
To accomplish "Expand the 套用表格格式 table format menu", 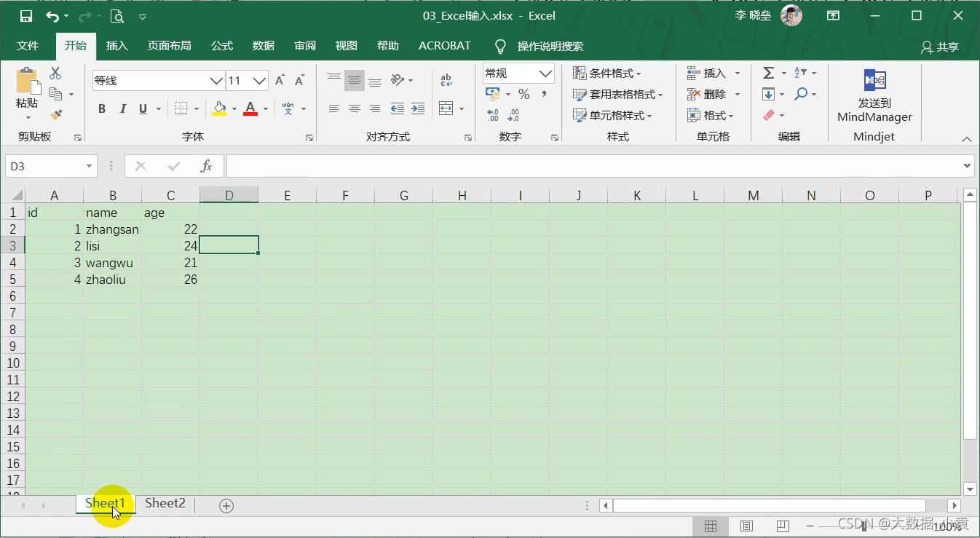I will tap(618, 94).
